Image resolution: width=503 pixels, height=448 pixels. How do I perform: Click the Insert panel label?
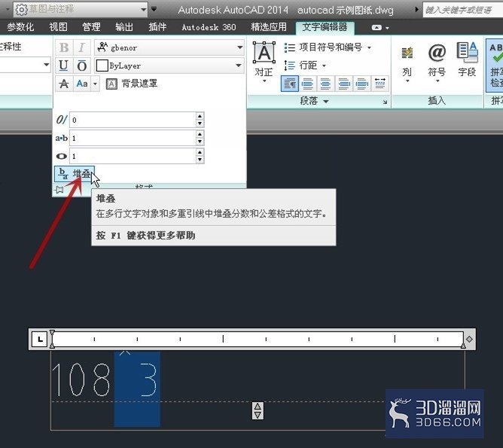437,101
